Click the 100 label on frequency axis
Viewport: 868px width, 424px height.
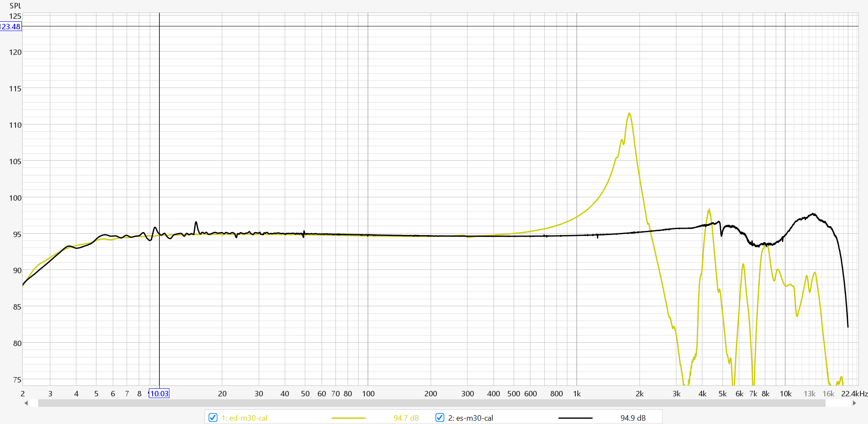[x=368, y=393]
